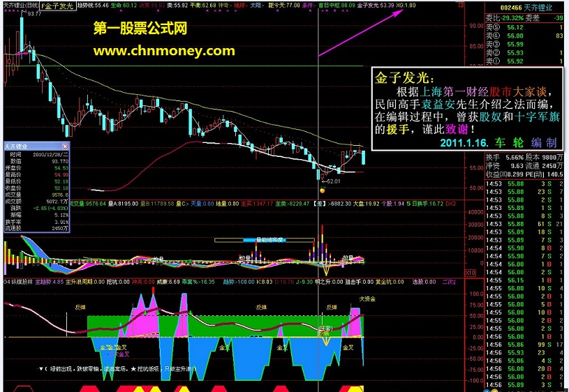This screenshot has height=392, width=569.
Task: Click the orange signal dot below 52.01 low
Action: [323, 190]
